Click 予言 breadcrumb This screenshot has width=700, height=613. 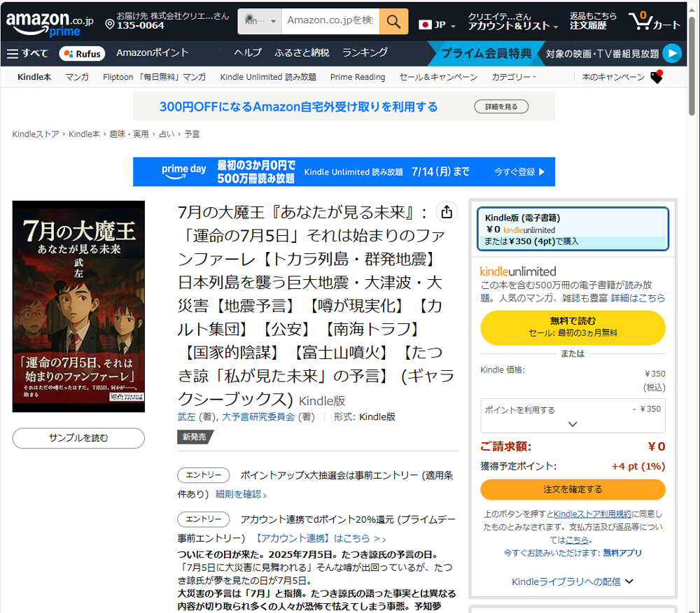pyautogui.click(x=192, y=134)
